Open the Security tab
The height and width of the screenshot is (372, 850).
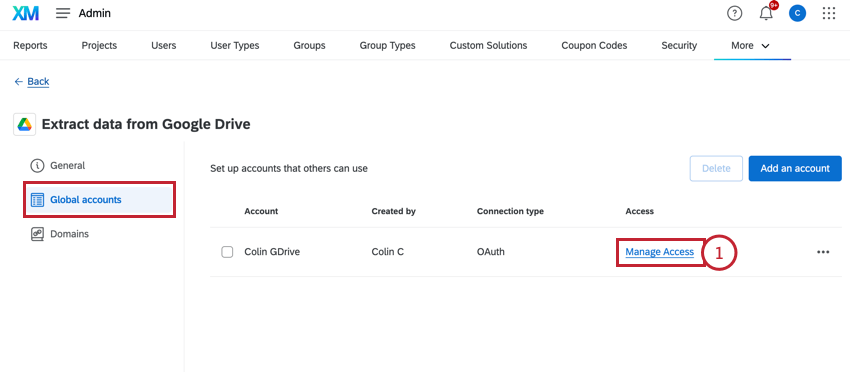click(x=679, y=46)
